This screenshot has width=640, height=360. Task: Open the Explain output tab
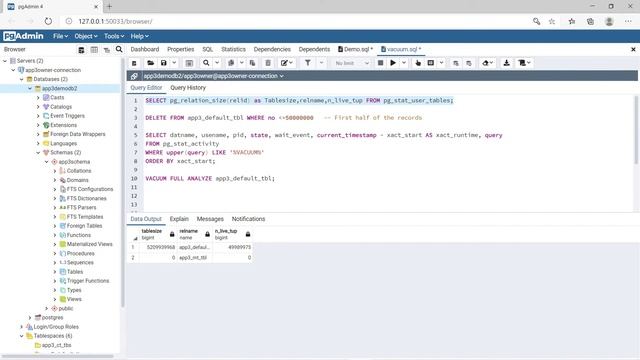pos(179,219)
